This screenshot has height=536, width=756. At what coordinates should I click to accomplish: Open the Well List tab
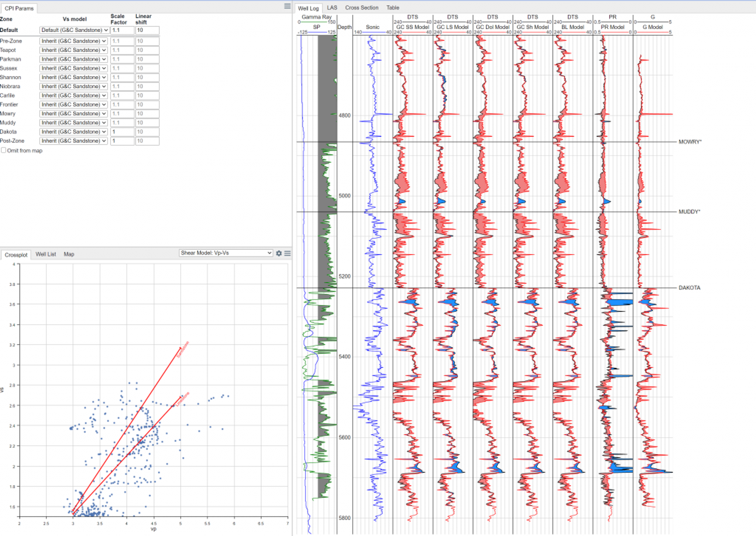coord(46,254)
